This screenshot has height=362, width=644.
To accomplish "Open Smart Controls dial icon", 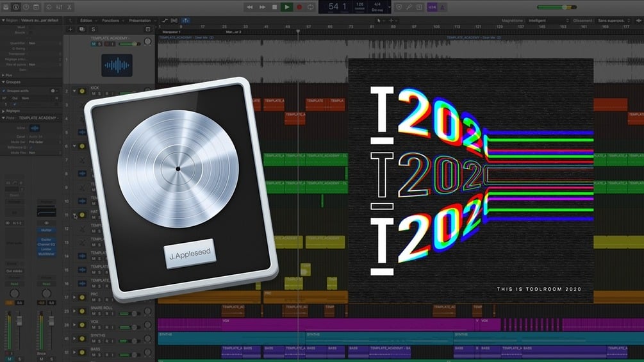I will pyautogui.click(x=49, y=7).
